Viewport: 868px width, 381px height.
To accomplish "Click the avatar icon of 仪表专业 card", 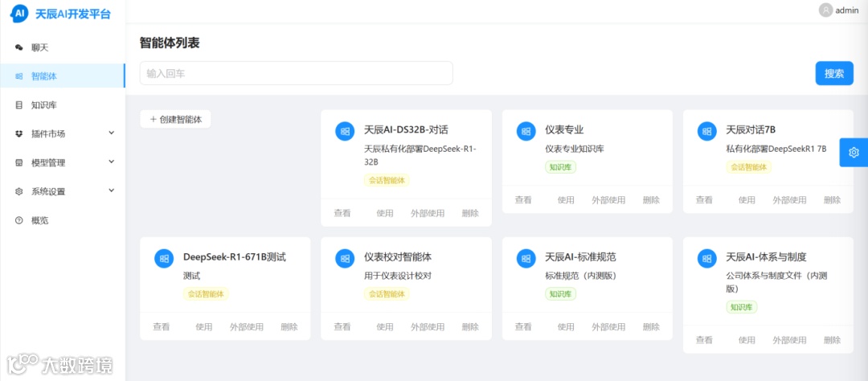I will [526, 131].
